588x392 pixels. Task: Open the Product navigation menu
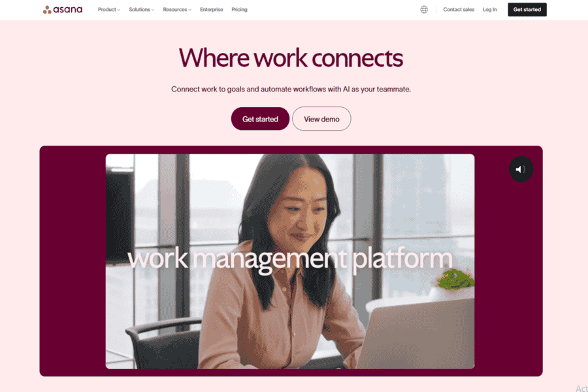[108, 9]
